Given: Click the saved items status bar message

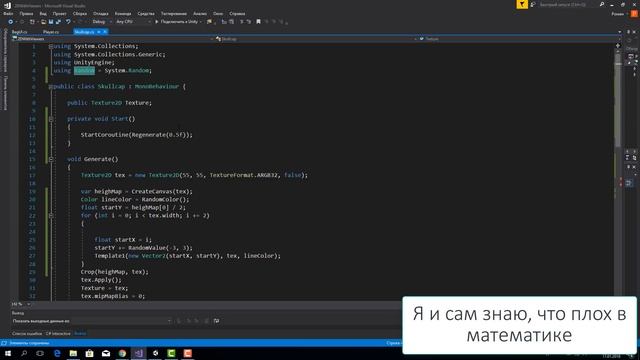Looking at the screenshot, I should (x=29, y=343).
